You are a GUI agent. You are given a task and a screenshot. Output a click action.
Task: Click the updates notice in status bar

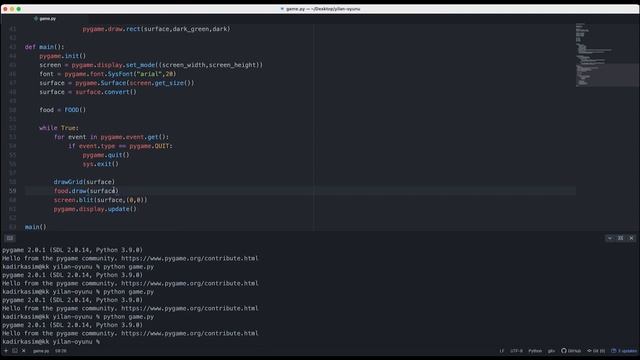point(624,351)
